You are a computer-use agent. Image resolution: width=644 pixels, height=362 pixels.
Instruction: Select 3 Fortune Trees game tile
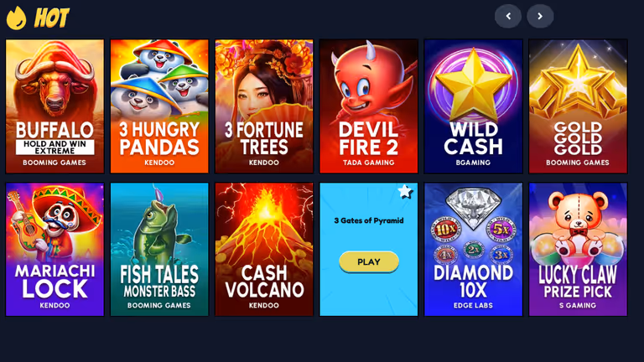[x=264, y=106]
